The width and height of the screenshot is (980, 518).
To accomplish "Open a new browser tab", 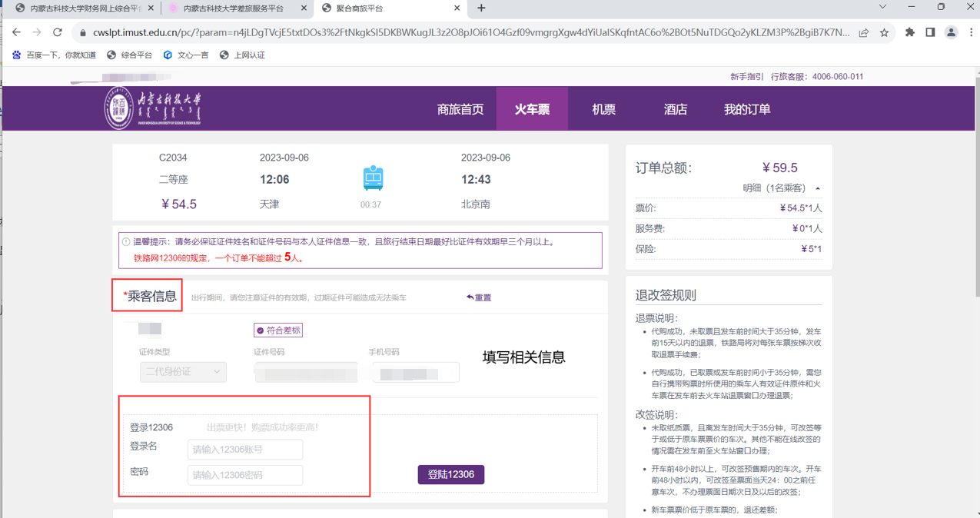I will [x=481, y=8].
